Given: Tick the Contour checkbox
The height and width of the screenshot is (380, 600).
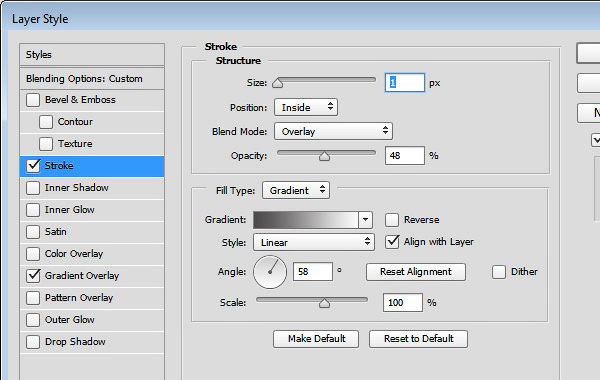Looking at the screenshot, I should tap(46, 122).
